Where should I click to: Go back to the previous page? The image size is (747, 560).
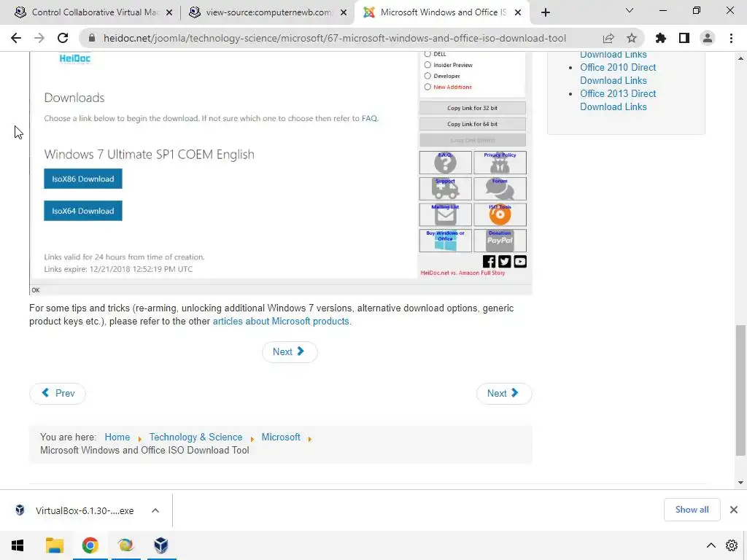(x=16, y=38)
